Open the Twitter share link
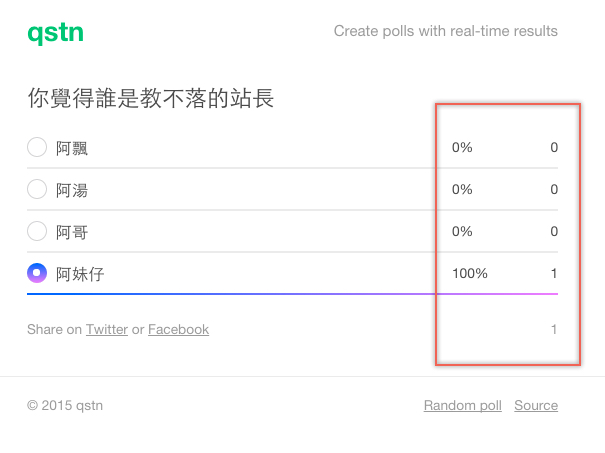This screenshot has width=605, height=453. [106, 329]
